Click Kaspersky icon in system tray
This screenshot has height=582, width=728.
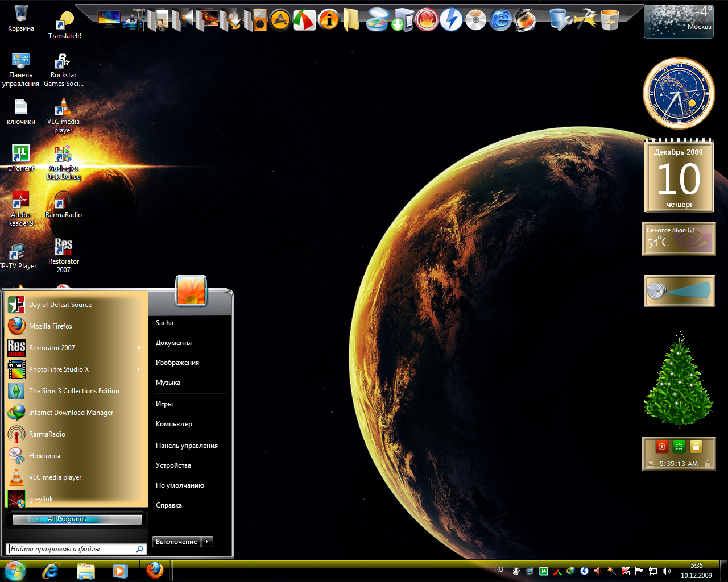tap(626, 571)
